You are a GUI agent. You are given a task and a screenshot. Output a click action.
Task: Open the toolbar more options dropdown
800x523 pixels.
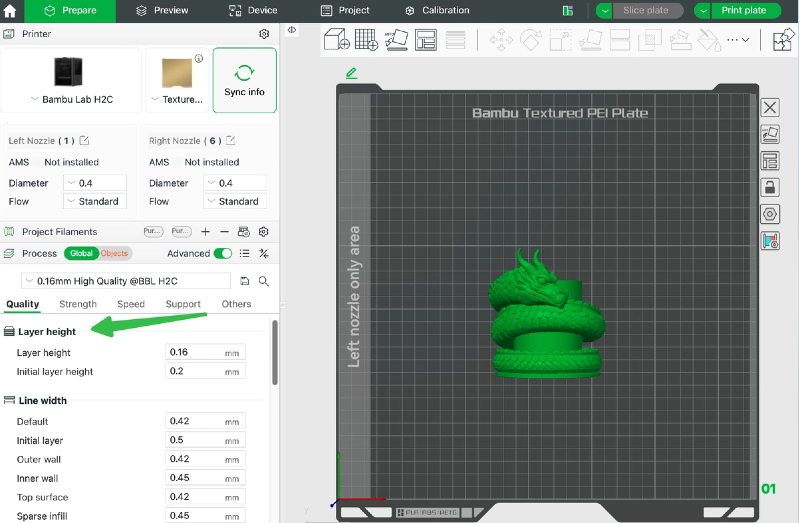pyautogui.click(x=738, y=39)
